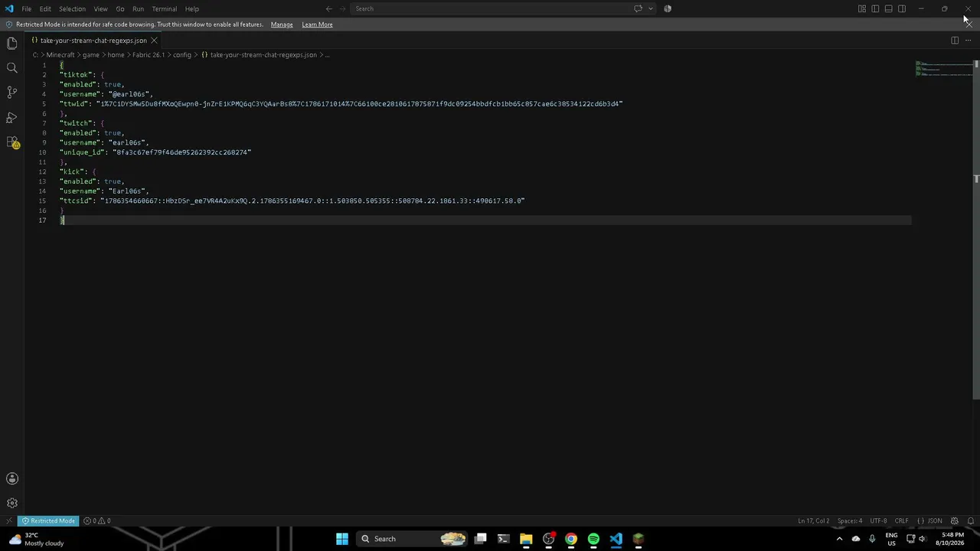This screenshot has width=980, height=551.
Task: Open Spotify from the taskbar
Action: [x=593, y=539]
